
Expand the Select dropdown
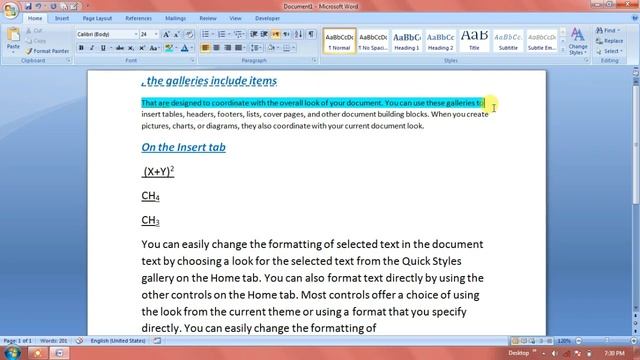(621, 51)
